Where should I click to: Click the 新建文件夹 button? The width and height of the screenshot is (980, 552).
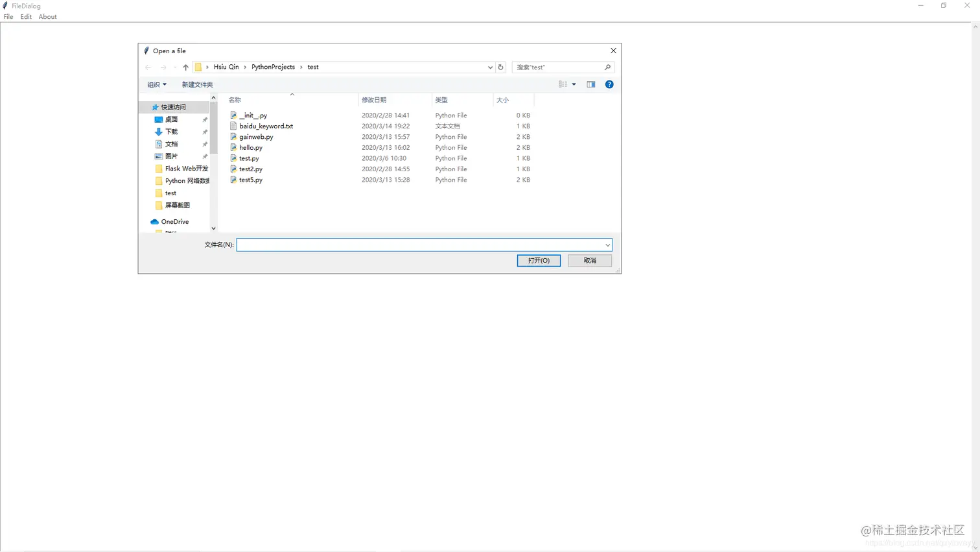click(x=197, y=84)
